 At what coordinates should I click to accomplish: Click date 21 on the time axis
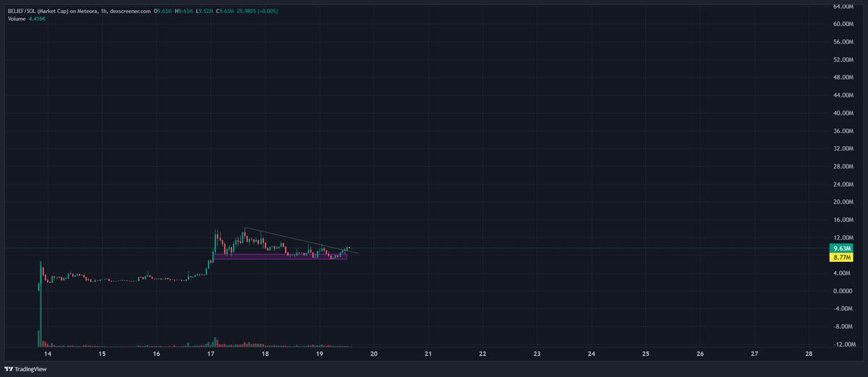(428, 355)
